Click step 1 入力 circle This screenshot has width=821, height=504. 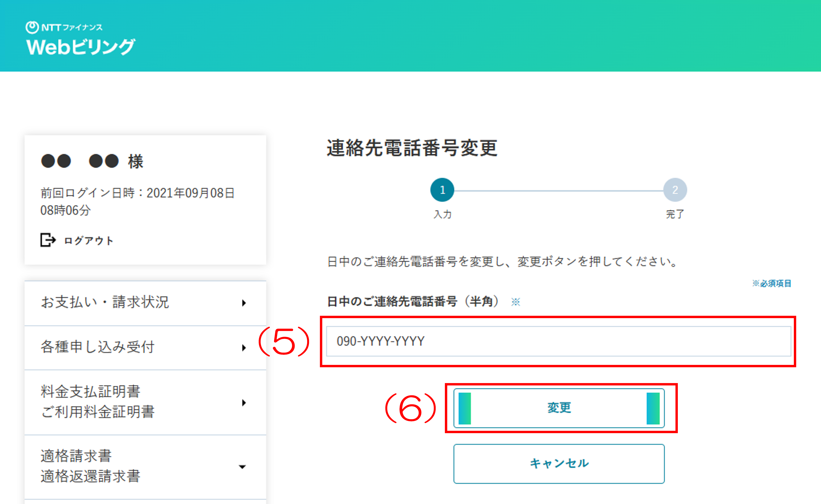click(442, 190)
